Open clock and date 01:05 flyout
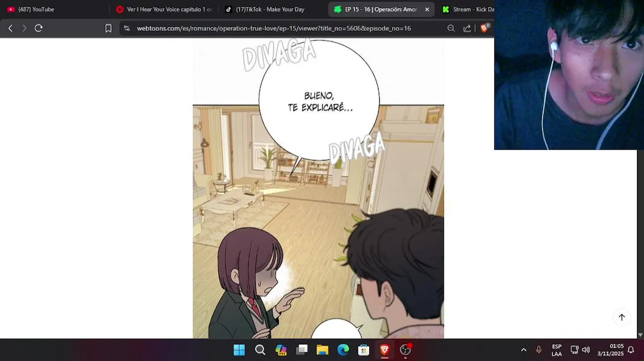This screenshot has width=644, height=361. 610,350
